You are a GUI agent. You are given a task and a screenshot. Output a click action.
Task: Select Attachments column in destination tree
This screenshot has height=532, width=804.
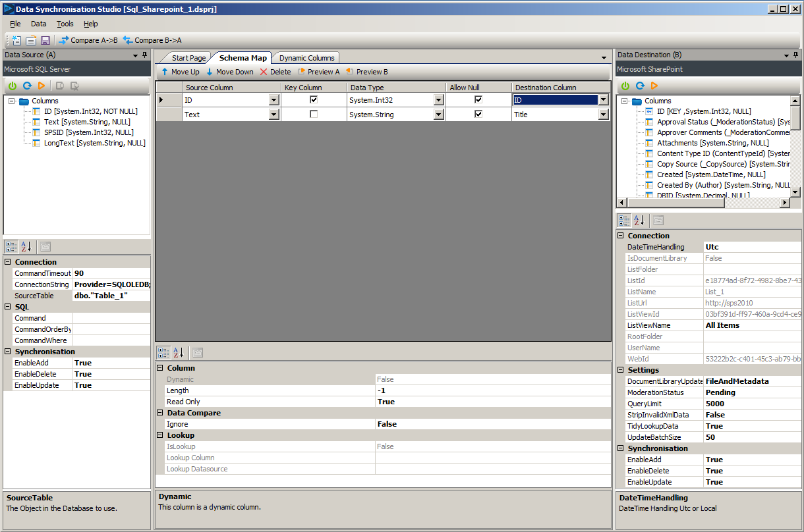(713, 143)
